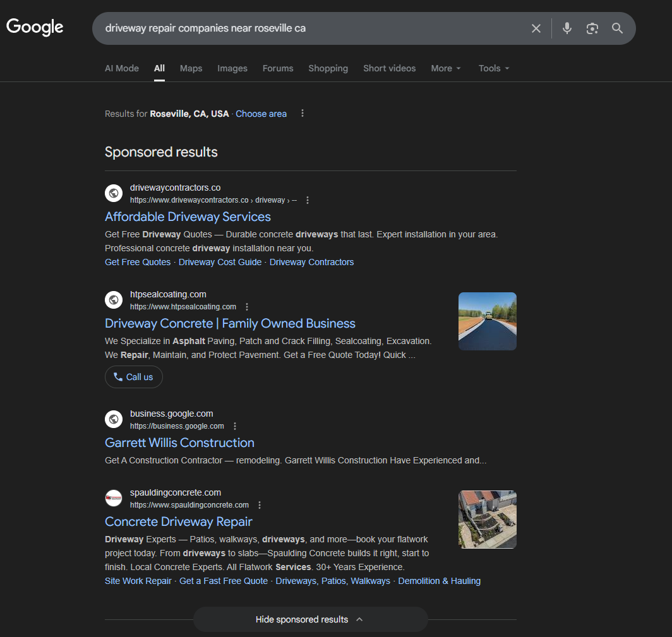
Task: Switch to the Images tab
Action: pyautogui.click(x=232, y=68)
